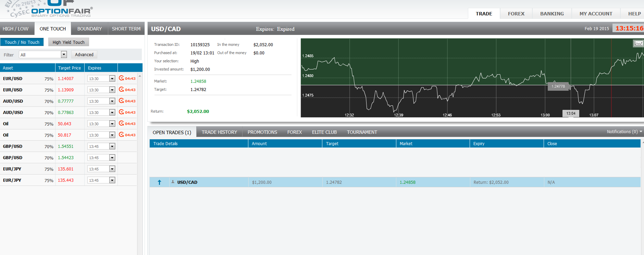Select the ONE TOUCH tab
This screenshot has height=255, width=644.
click(x=53, y=29)
